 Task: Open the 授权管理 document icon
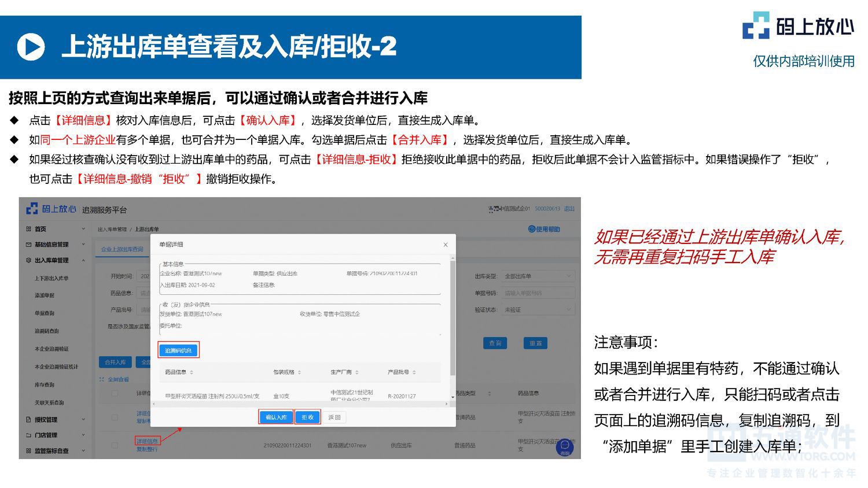pos(28,419)
